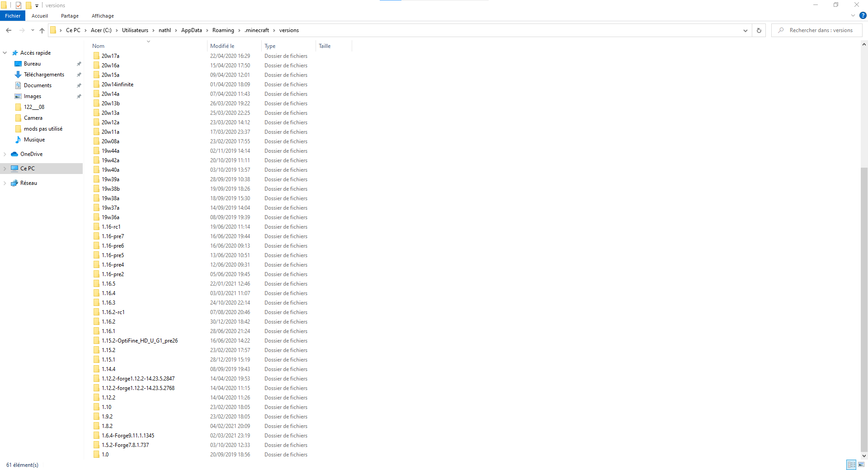Collapse the Accès rapide section
Image resolution: width=868 pixels, height=470 pixels.
(5, 53)
